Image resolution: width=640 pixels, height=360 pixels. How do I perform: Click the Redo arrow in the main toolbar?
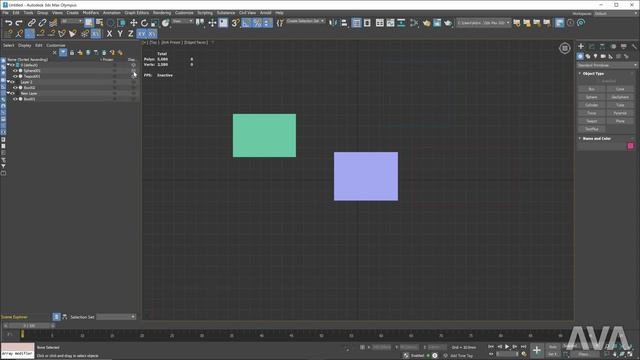coord(19,23)
